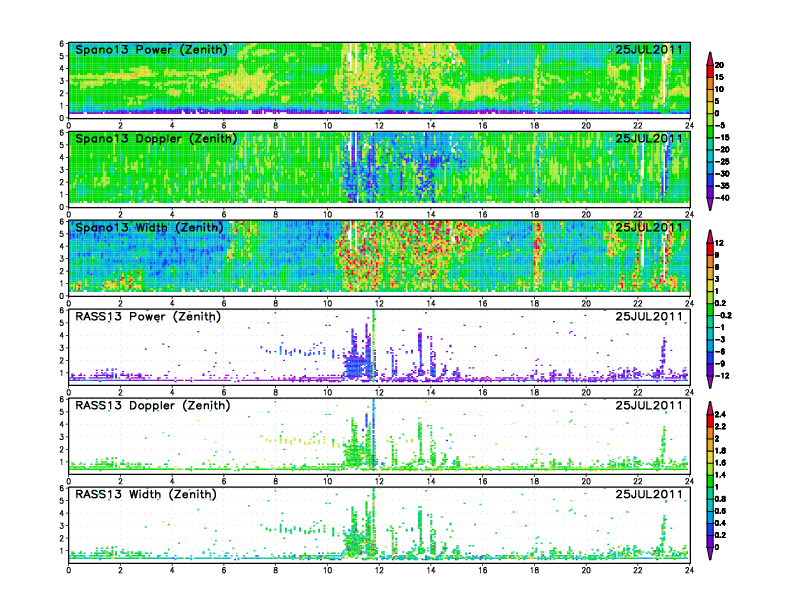Select the 25JUL2011 date in Spano13 Doppler panel
The height and width of the screenshot is (612, 792).
coord(649,139)
